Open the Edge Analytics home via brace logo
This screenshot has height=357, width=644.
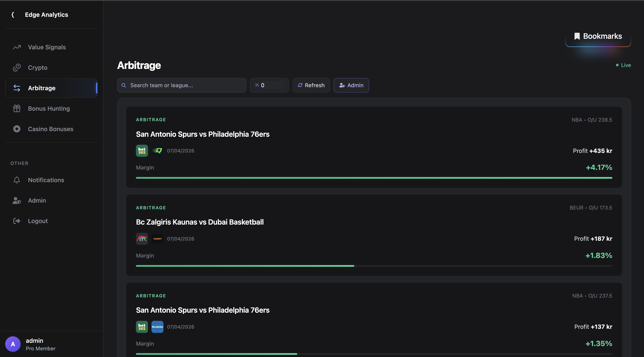click(13, 14)
